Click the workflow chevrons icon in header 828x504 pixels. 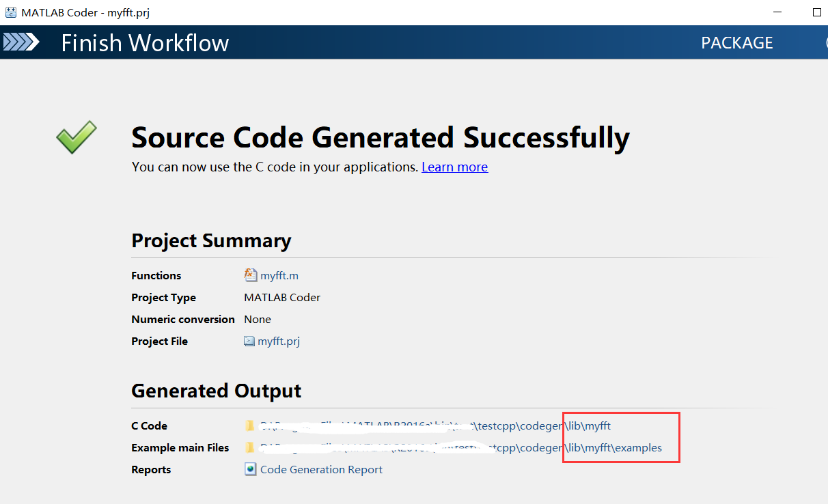coord(21,42)
